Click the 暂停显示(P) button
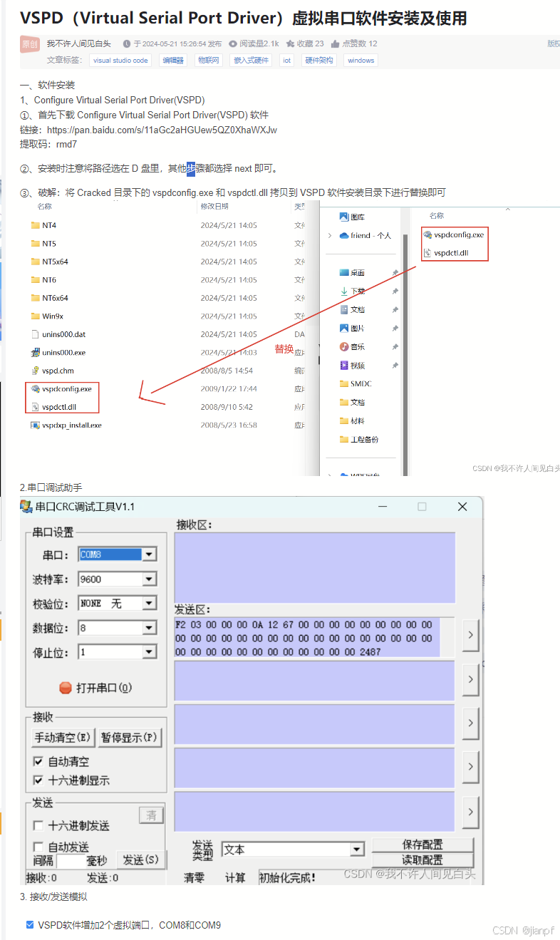The width and height of the screenshot is (560, 940). [x=129, y=738]
